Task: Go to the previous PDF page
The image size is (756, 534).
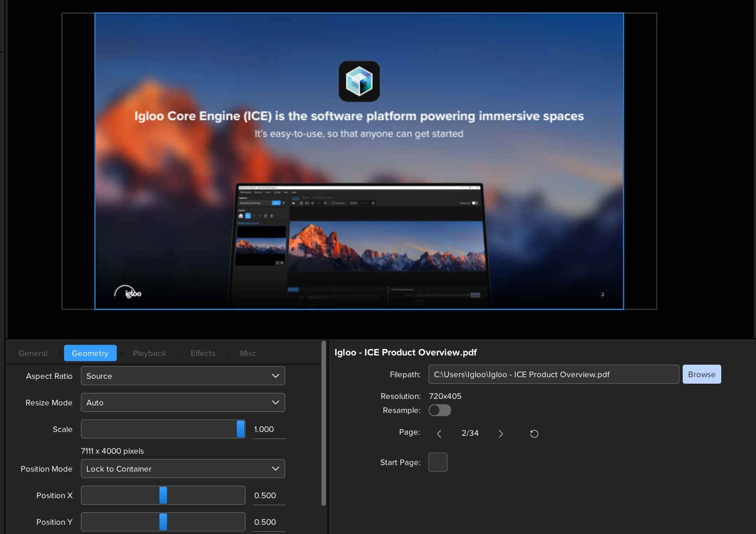Action: point(439,434)
